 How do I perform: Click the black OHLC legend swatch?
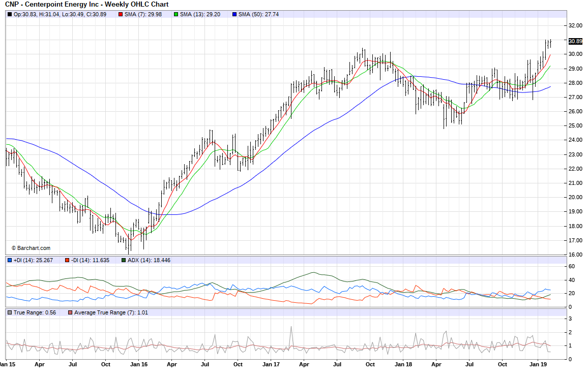pyautogui.click(x=10, y=14)
